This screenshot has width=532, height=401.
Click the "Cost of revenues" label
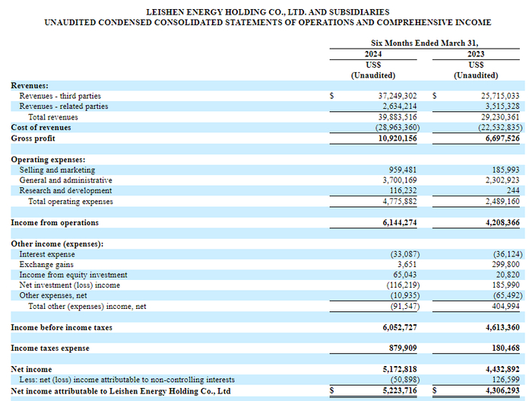[41, 127]
